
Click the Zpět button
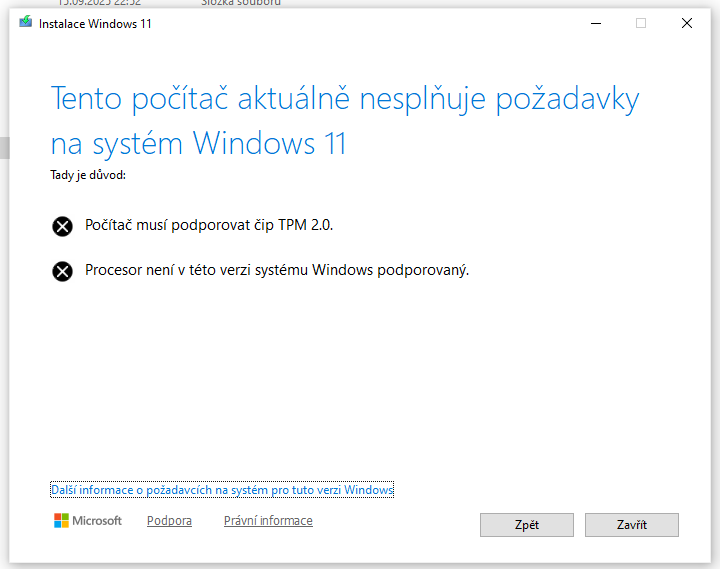[x=527, y=525]
